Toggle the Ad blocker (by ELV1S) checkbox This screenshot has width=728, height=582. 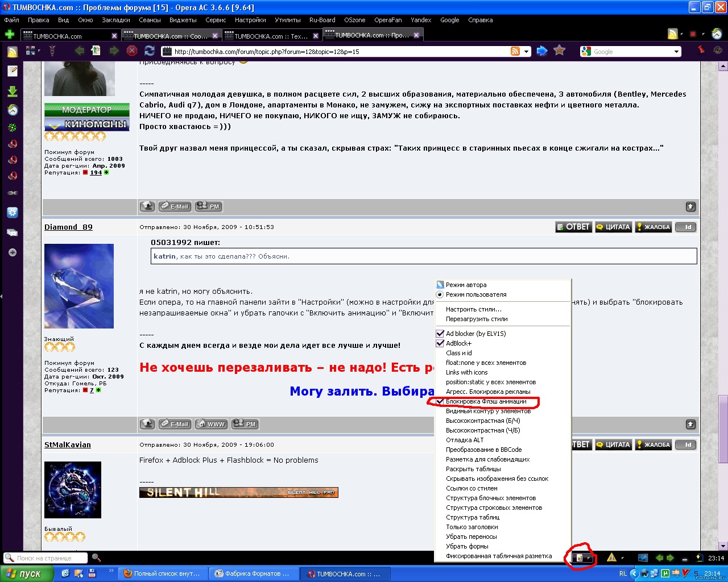point(440,334)
